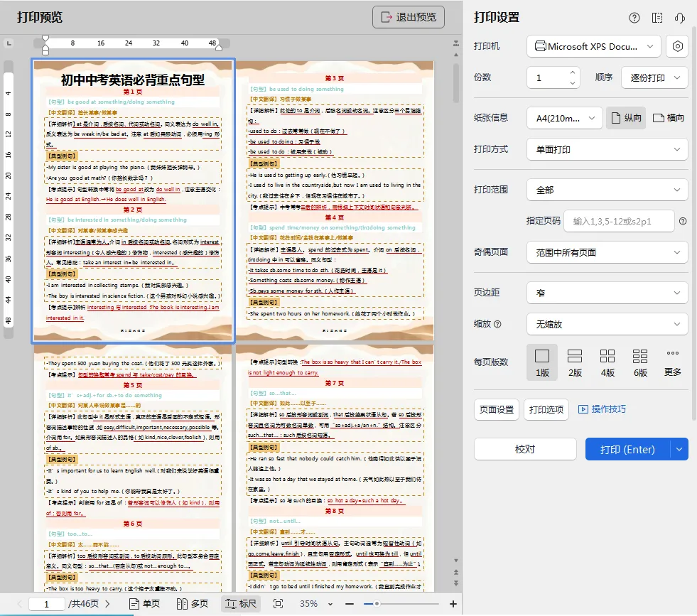Select landscape orientation 横向
This screenshot has width=697, height=616.
point(668,118)
